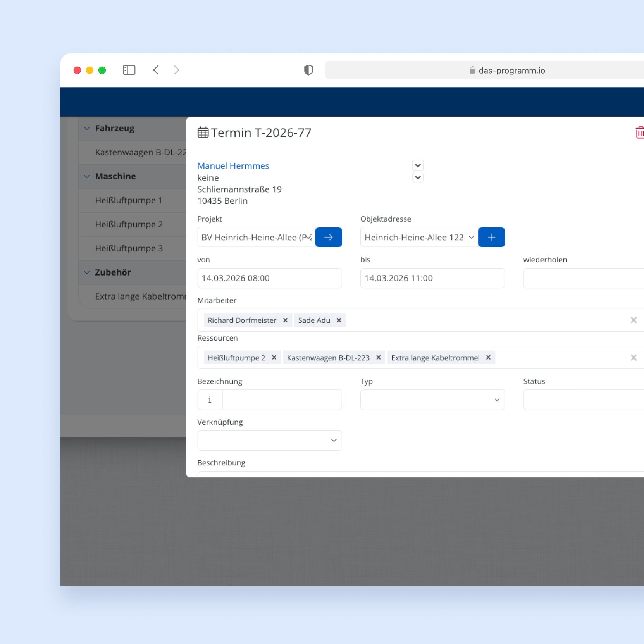Image resolution: width=644 pixels, height=644 pixels.
Task: Expand the customer chevron next to Manuel Hermmes
Action: tap(418, 165)
